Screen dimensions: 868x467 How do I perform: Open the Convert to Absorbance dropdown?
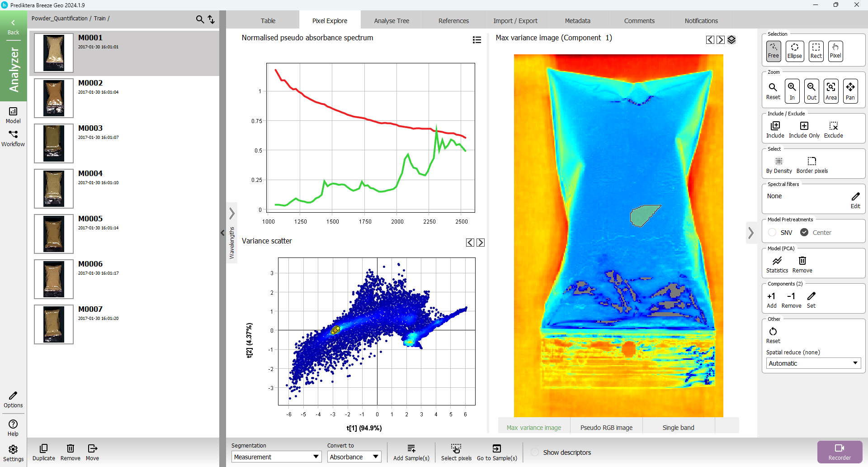[x=354, y=457]
